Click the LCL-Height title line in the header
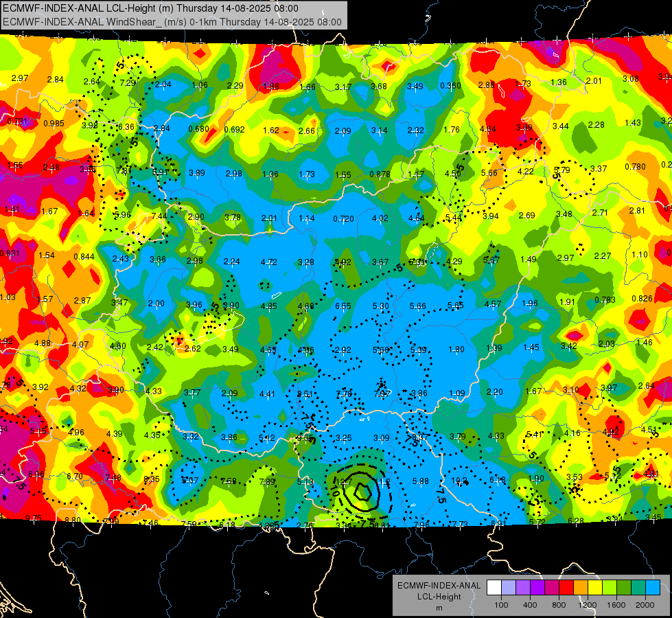Viewport: 672px width, 618px height. tap(150, 8)
